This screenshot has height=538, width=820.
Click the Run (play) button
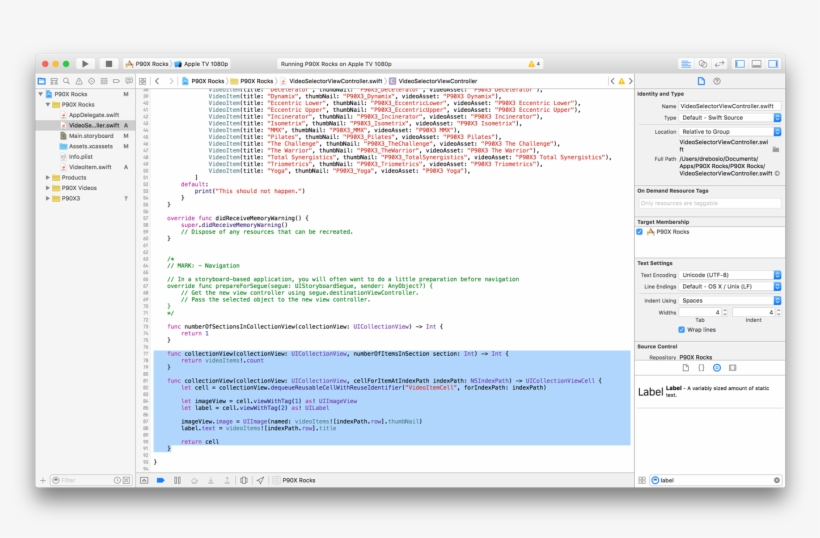pos(85,63)
